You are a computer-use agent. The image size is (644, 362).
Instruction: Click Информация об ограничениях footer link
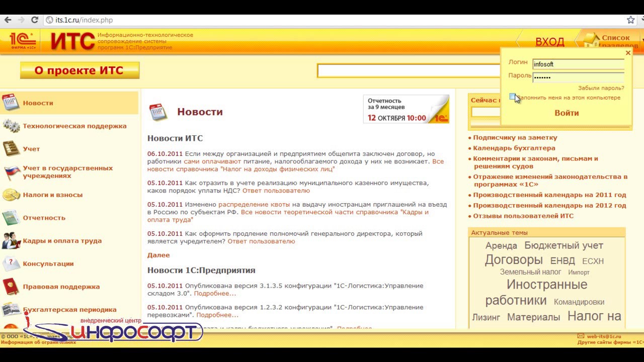(x=38, y=342)
